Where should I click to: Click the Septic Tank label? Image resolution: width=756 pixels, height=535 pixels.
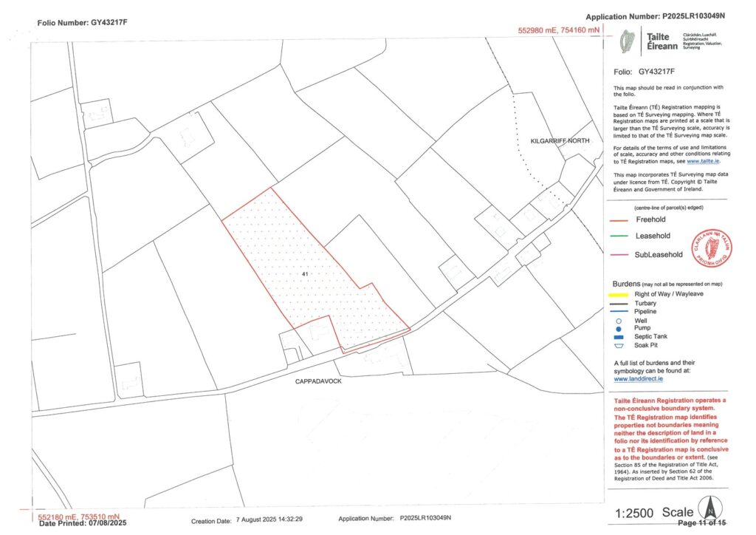point(651,337)
